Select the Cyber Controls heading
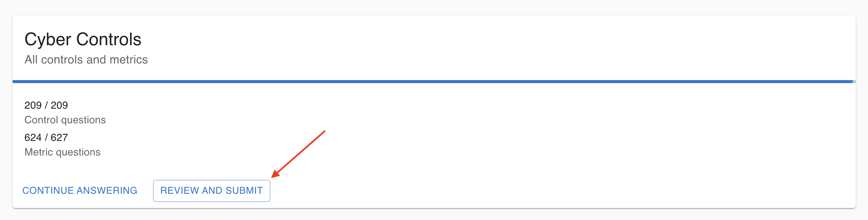 click(83, 40)
